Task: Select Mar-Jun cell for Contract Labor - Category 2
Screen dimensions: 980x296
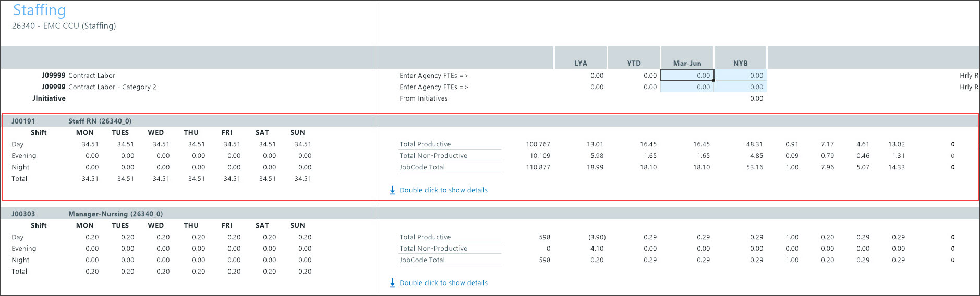Action: tap(687, 87)
